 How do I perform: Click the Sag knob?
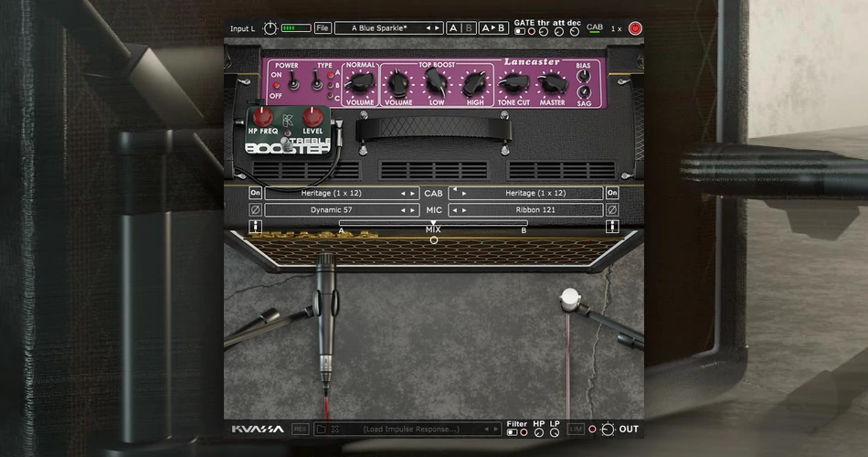pos(584,92)
